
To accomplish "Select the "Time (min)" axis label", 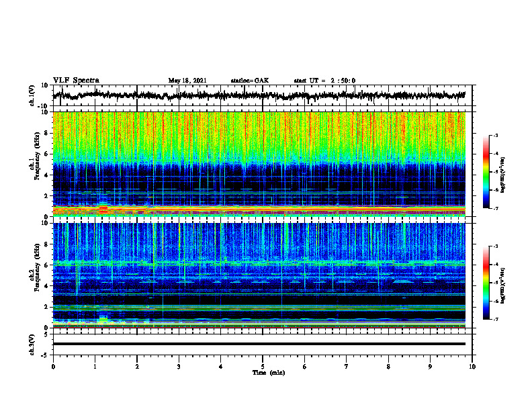I will click(x=269, y=373).
